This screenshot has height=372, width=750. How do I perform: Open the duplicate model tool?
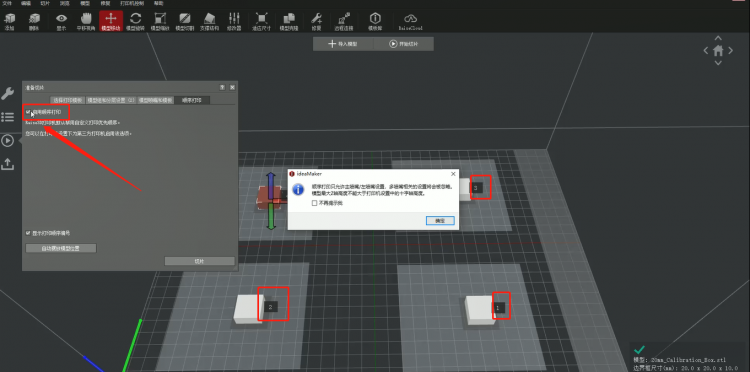(x=288, y=21)
